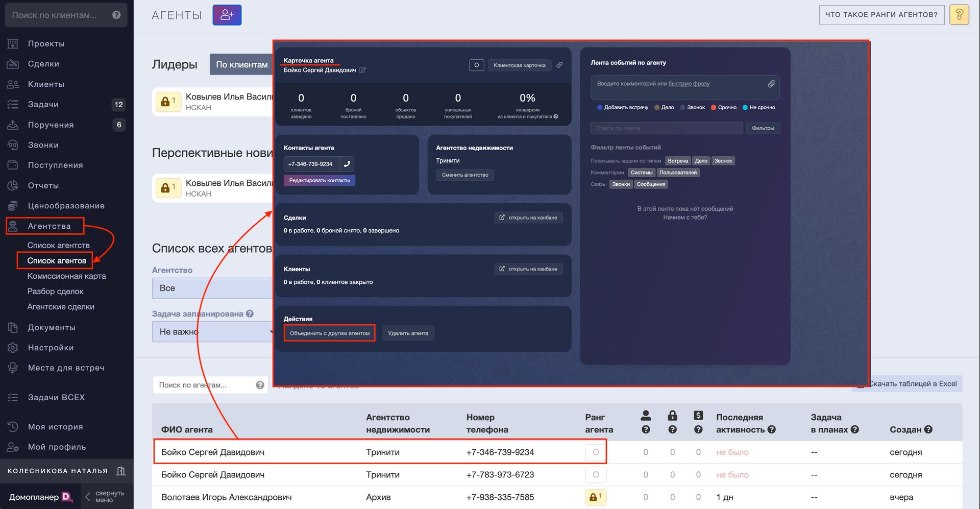Click the Удалить агента button

[408, 333]
